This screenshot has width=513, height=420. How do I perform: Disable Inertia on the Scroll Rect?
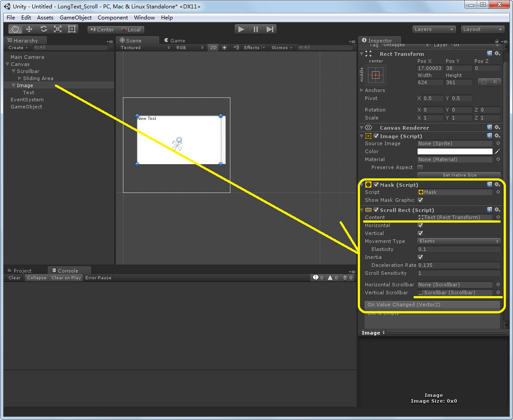coord(420,257)
